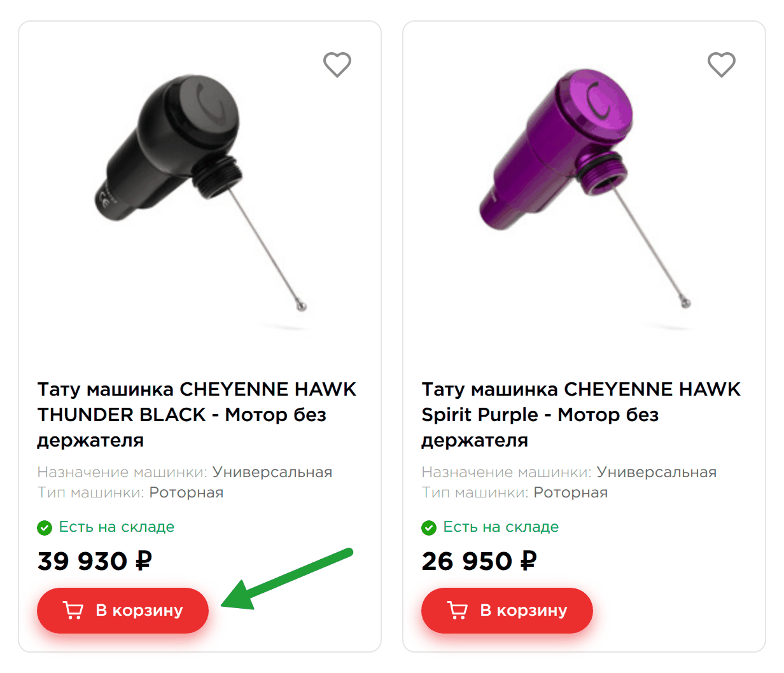
Task: Open the CHEYENNE HAWK Spirit Purple title link
Action: (x=581, y=415)
